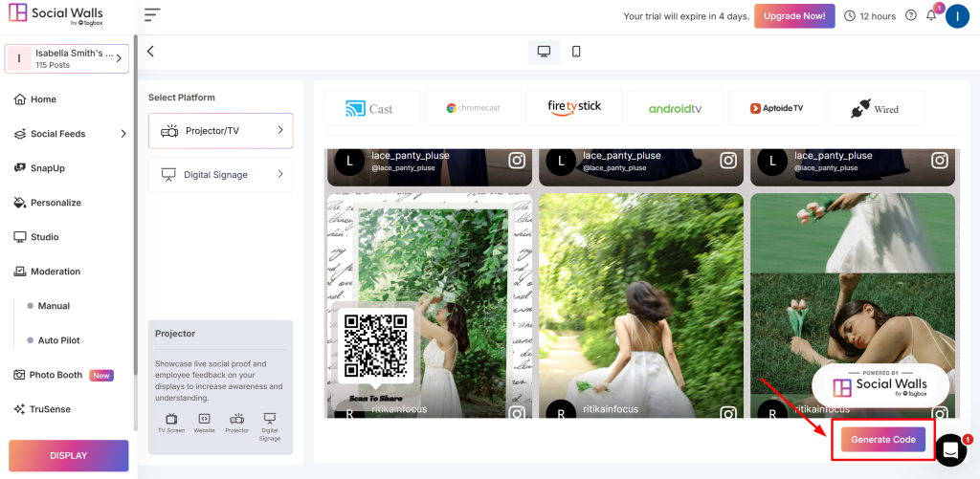
Task: Open user profile avatar menu
Action: pos(957,16)
